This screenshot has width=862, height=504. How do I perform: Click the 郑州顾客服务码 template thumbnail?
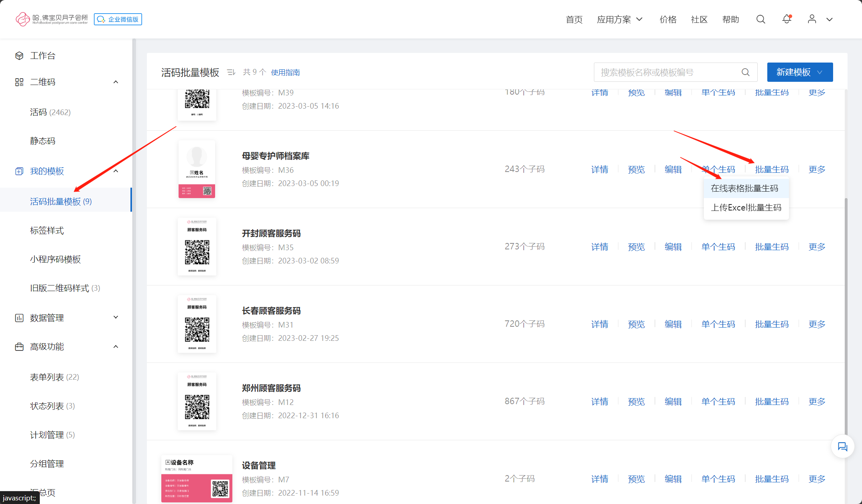[x=197, y=401]
